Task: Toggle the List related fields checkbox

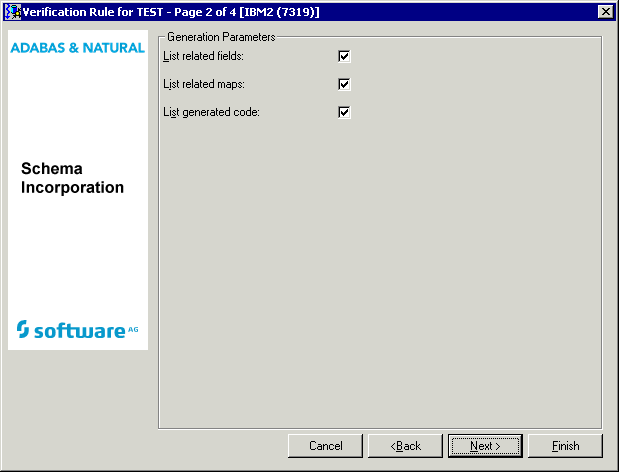Action: [344, 56]
